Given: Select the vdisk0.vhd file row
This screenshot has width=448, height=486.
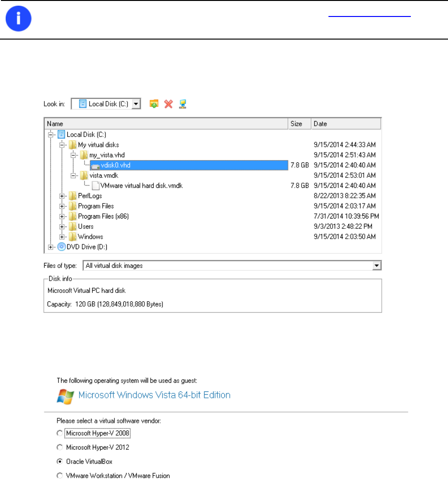Looking at the screenshot, I should [x=189, y=165].
